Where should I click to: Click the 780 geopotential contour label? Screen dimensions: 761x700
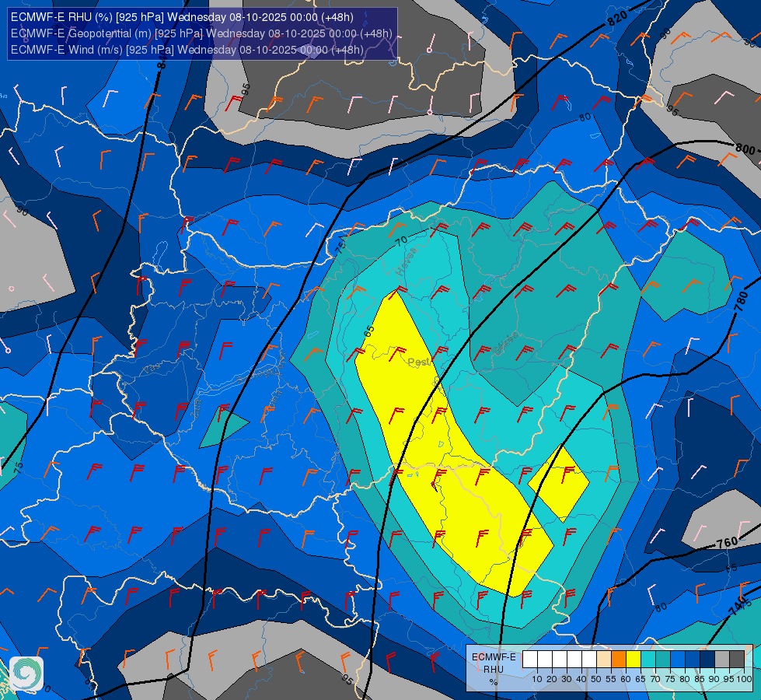pyautogui.click(x=741, y=301)
